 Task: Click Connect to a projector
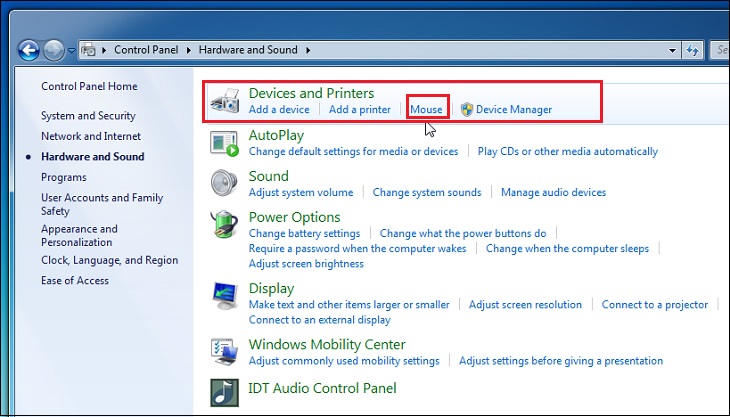coord(655,305)
